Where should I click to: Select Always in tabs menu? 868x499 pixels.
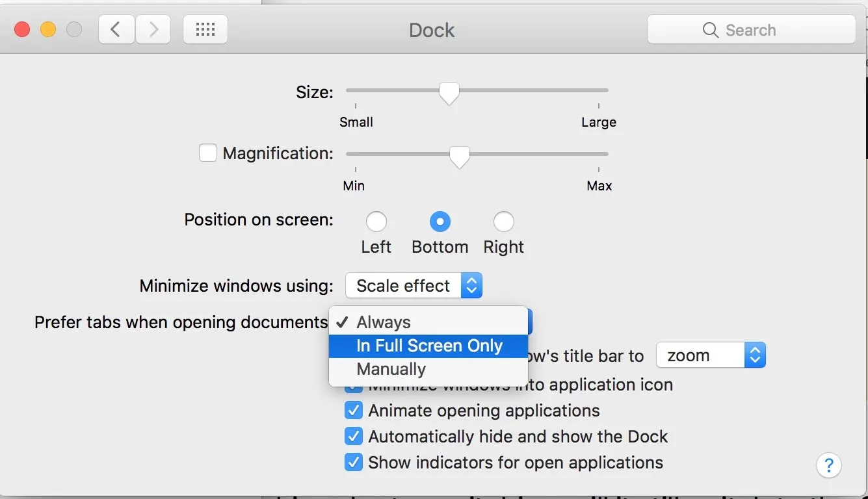click(x=384, y=322)
